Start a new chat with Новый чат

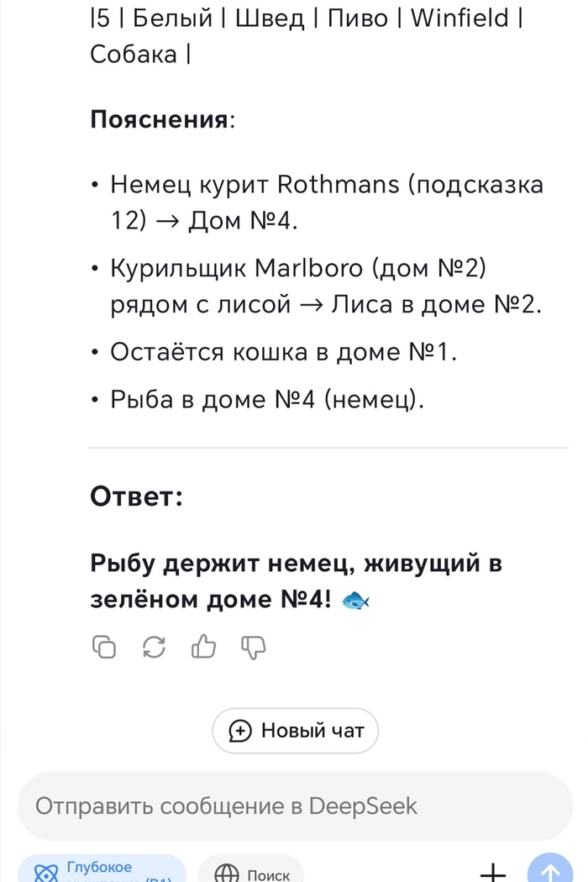click(295, 730)
